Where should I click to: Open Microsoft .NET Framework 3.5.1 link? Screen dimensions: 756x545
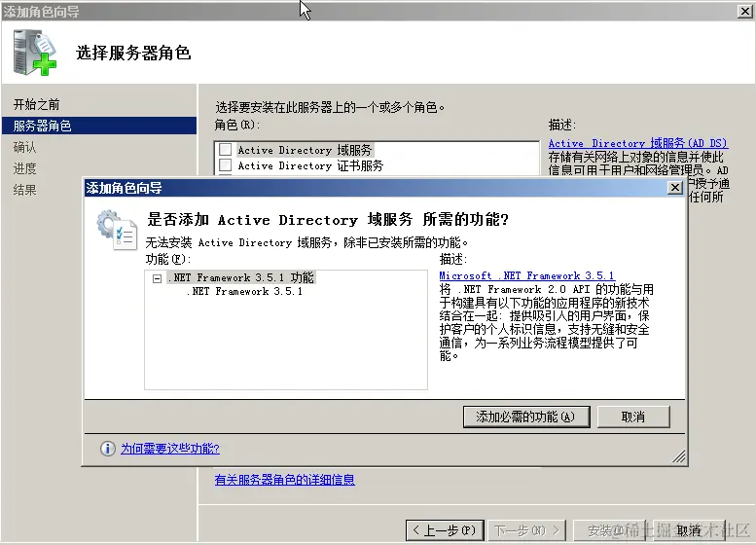(526, 275)
